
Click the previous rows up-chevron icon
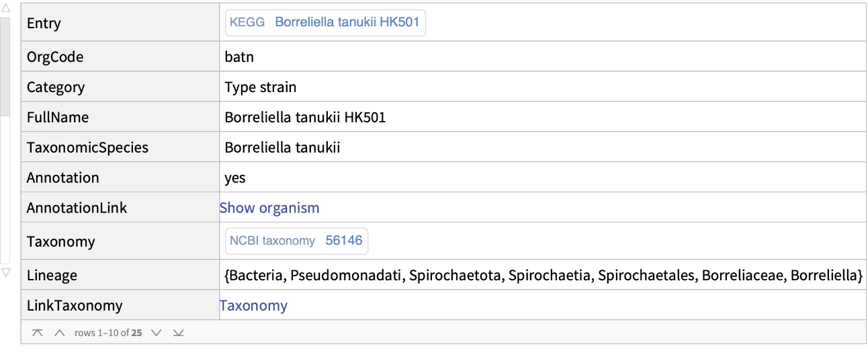(59, 333)
